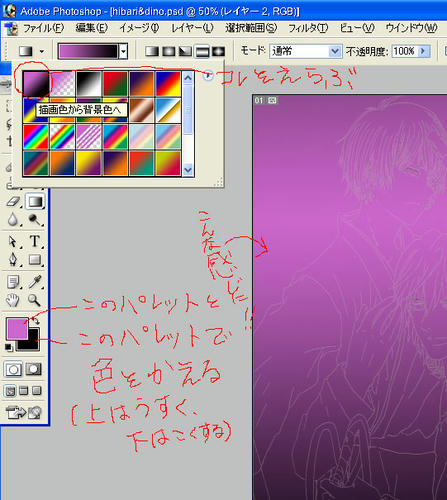Click the Photoshop icon in the title bar
Viewport: 447px width, 500px height.
click(x=9, y=11)
